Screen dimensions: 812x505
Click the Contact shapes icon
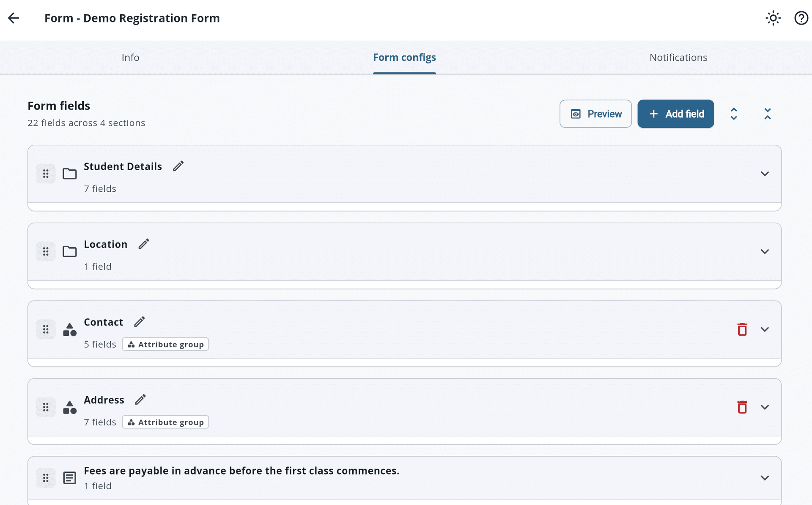[x=70, y=329]
